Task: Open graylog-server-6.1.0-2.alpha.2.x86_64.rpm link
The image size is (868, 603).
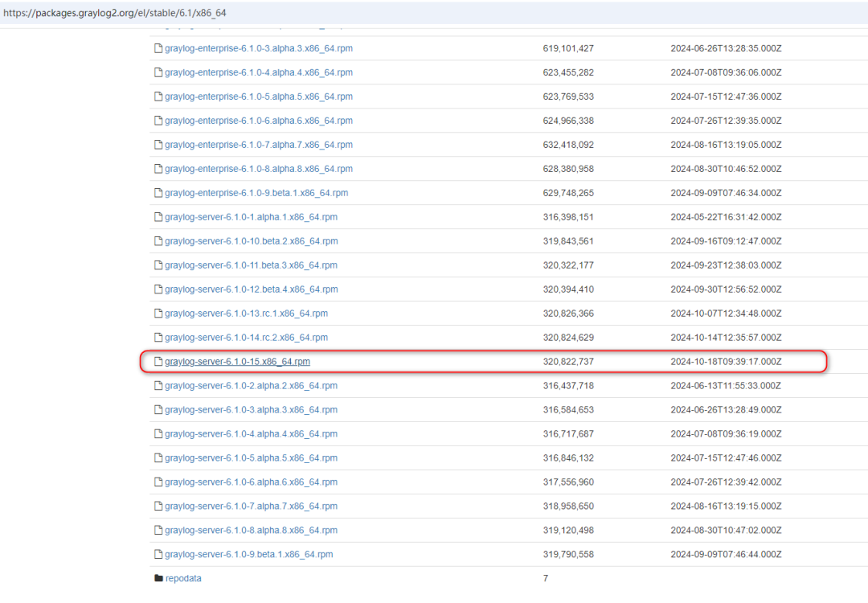Action: (251, 385)
